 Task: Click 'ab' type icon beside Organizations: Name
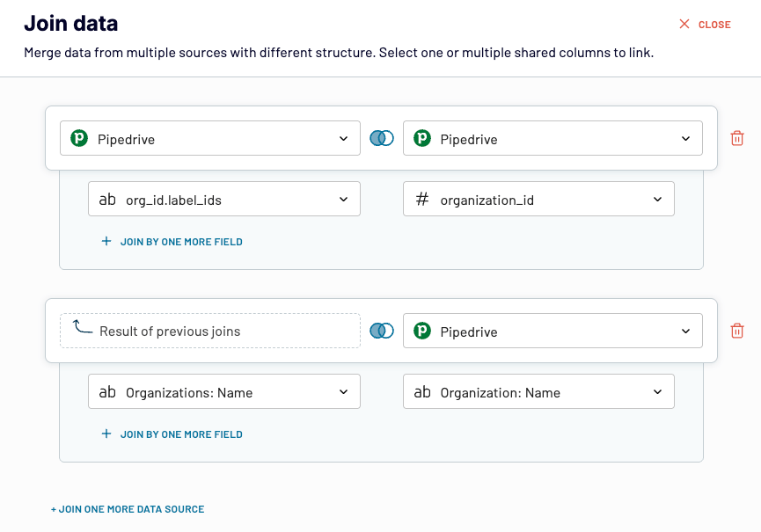pyautogui.click(x=107, y=392)
